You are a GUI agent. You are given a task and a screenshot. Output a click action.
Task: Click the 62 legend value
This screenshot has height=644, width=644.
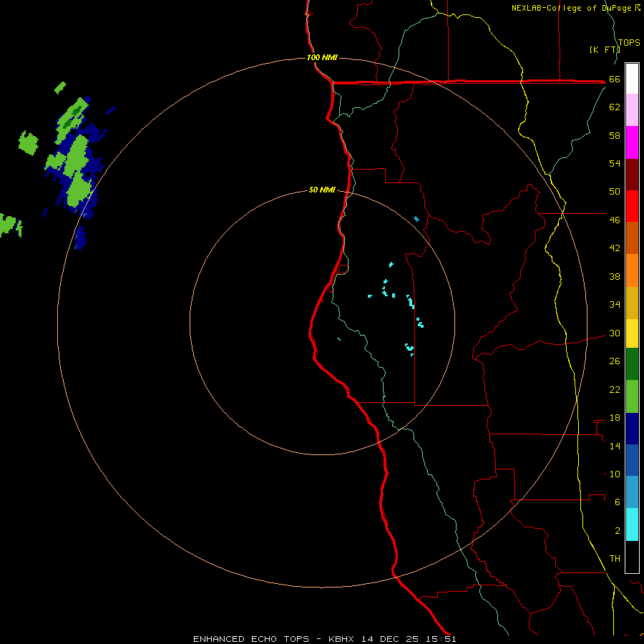615,107
